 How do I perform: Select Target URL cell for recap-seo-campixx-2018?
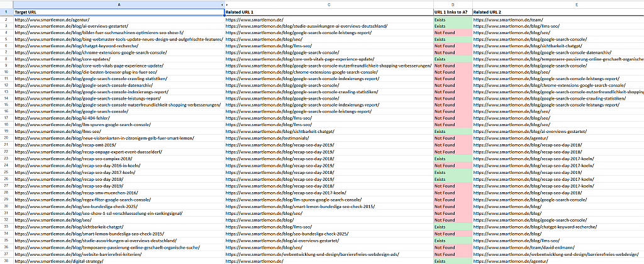[119, 159]
